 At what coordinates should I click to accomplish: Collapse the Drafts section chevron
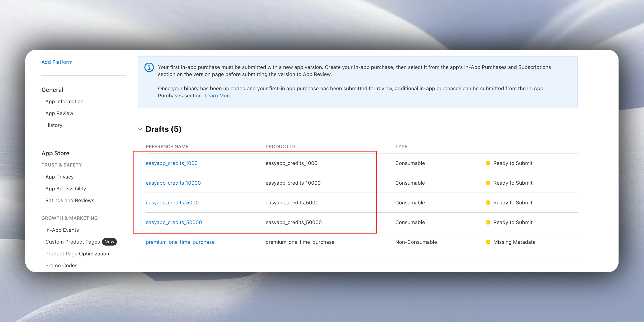(x=140, y=129)
